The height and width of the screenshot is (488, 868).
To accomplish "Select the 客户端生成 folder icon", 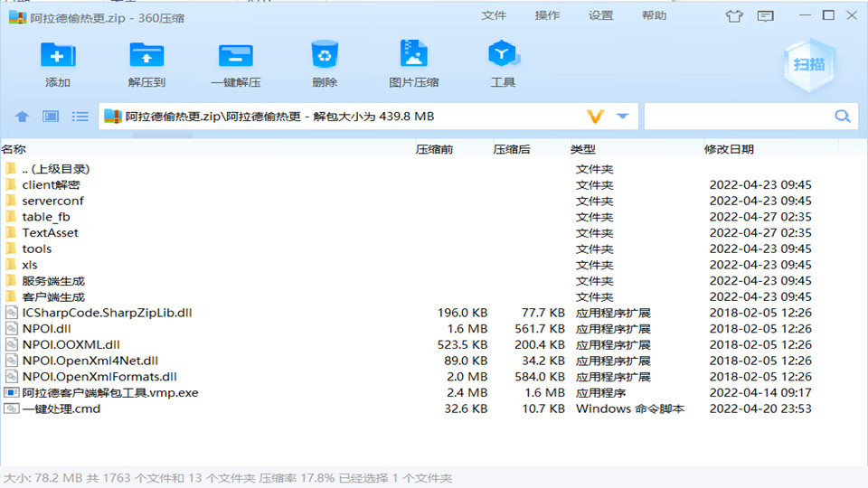I will 11,296.
